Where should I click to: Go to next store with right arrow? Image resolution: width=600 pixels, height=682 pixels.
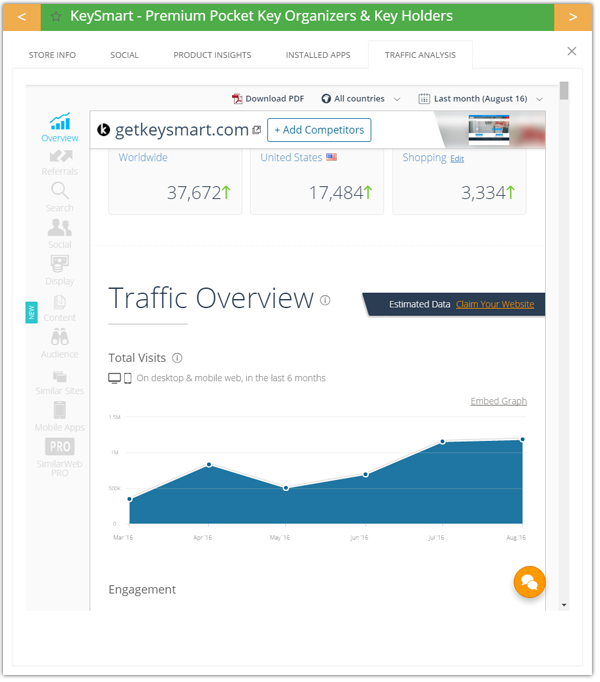[x=573, y=17]
